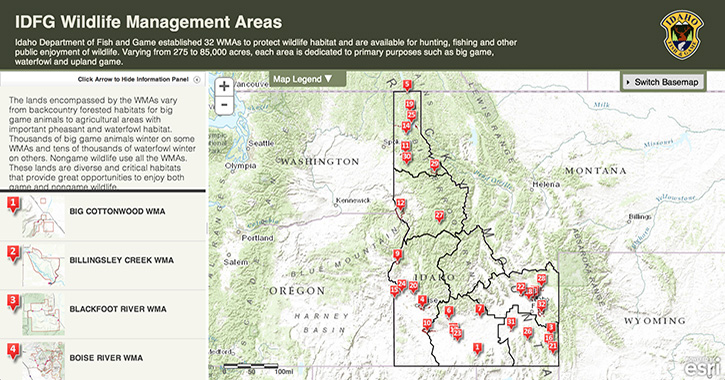Open Boise River WMA thumbnail

(43, 361)
